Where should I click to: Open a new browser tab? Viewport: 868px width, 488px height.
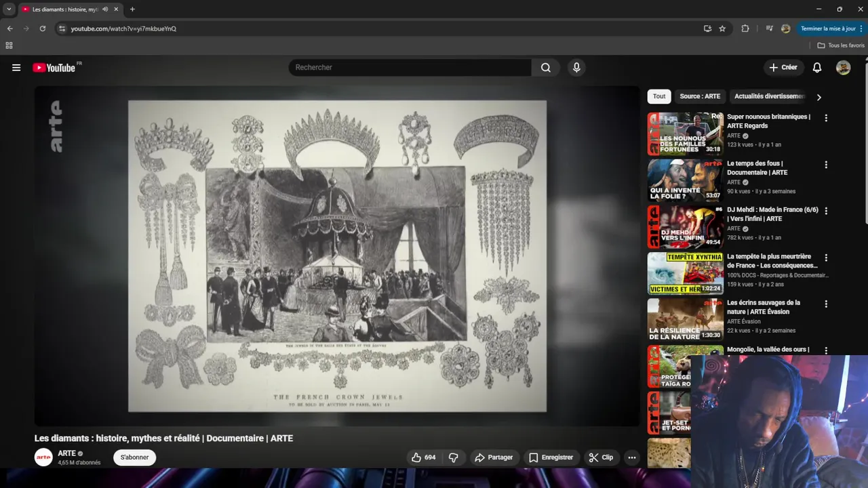[x=132, y=9]
